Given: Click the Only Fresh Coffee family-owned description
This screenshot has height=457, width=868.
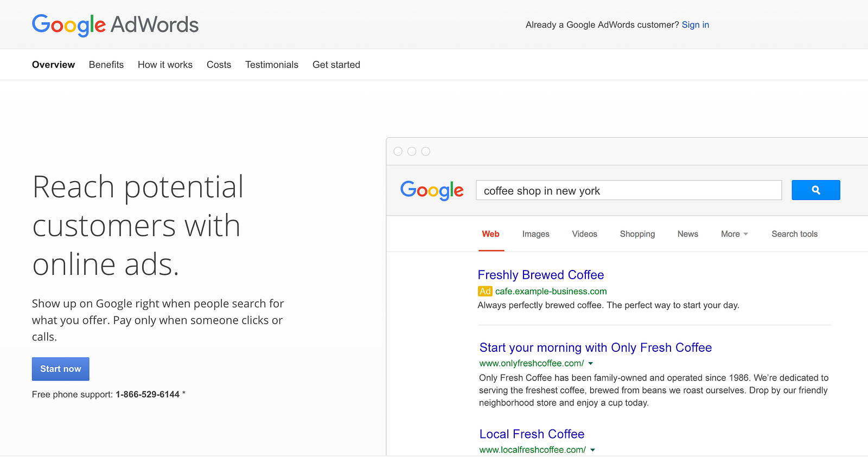Looking at the screenshot, I should [x=654, y=390].
